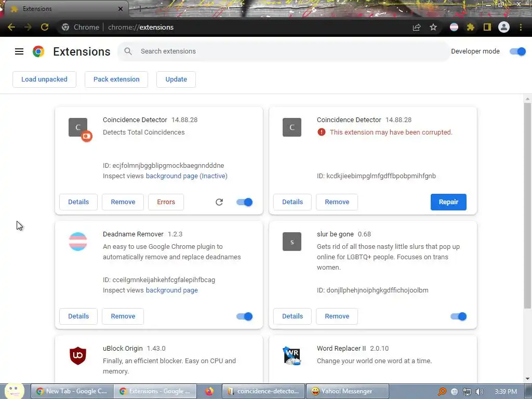Open slur be gone Details
Image resolution: width=532 pixels, height=399 pixels.
point(292,316)
